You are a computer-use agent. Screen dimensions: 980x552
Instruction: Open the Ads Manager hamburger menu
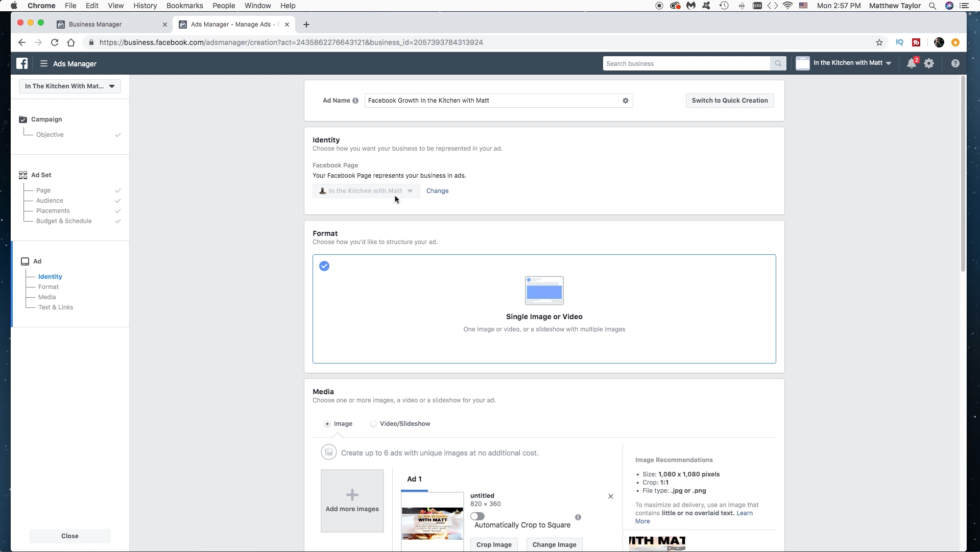tap(44, 63)
